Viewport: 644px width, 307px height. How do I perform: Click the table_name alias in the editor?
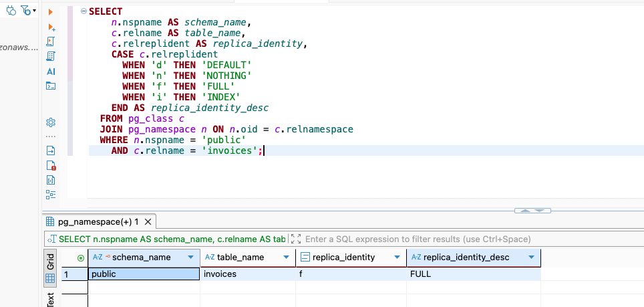[212, 33]
